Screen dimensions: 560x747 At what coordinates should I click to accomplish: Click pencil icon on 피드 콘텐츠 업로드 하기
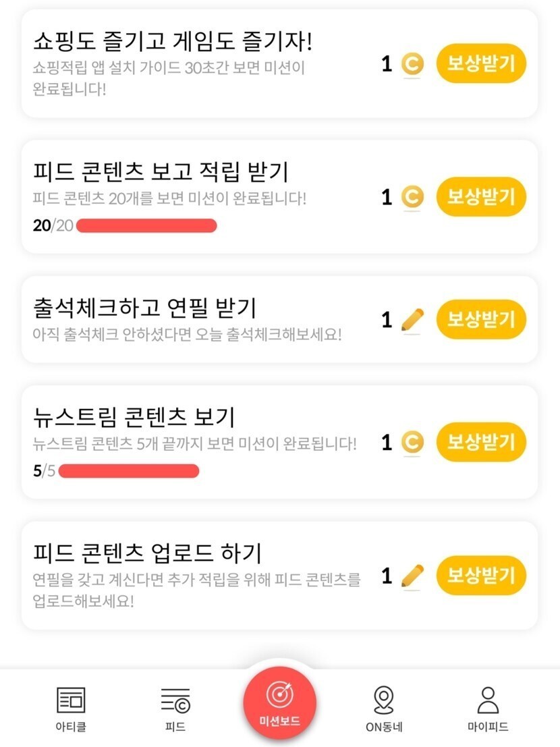coord(412,576)
